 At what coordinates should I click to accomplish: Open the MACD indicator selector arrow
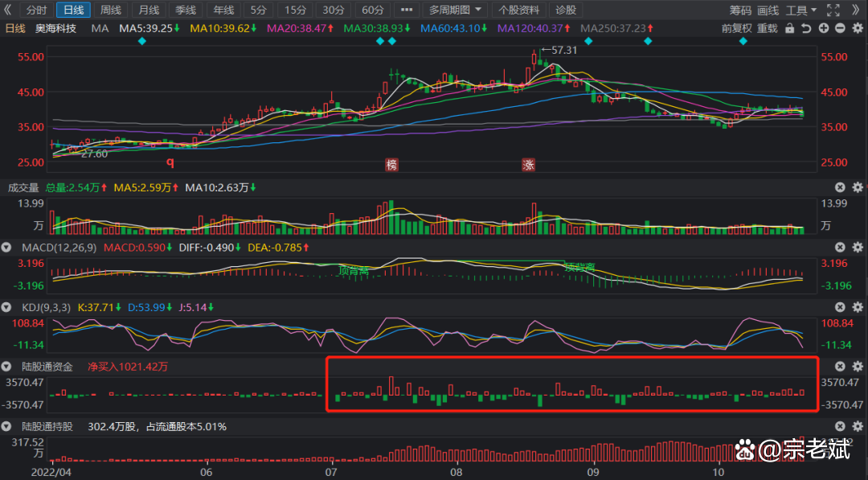6,247
